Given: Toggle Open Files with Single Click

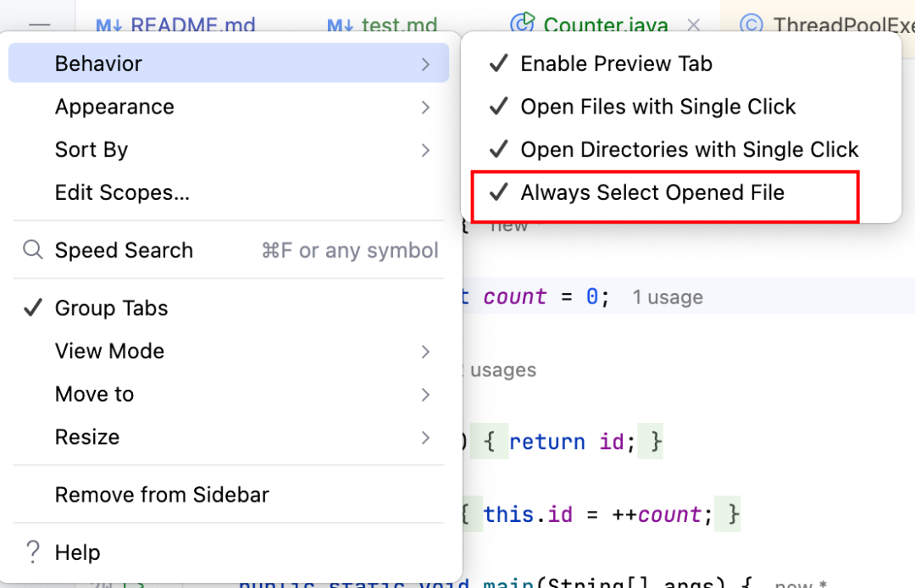Looking at the screenshot, I should (x=657, y=107).
